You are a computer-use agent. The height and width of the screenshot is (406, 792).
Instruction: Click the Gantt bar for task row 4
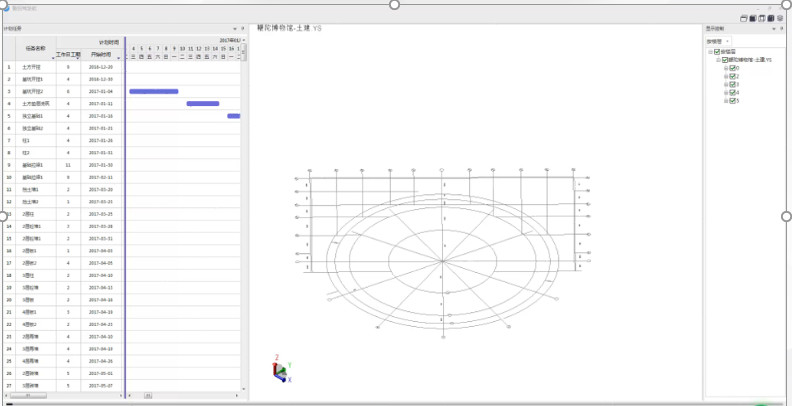(x=202, y=103)
